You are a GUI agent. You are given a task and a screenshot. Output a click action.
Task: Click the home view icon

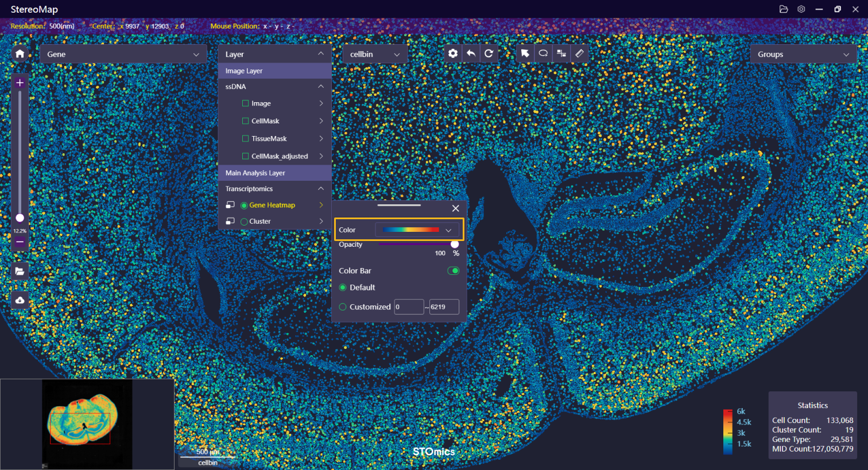[x=20, y=53]
